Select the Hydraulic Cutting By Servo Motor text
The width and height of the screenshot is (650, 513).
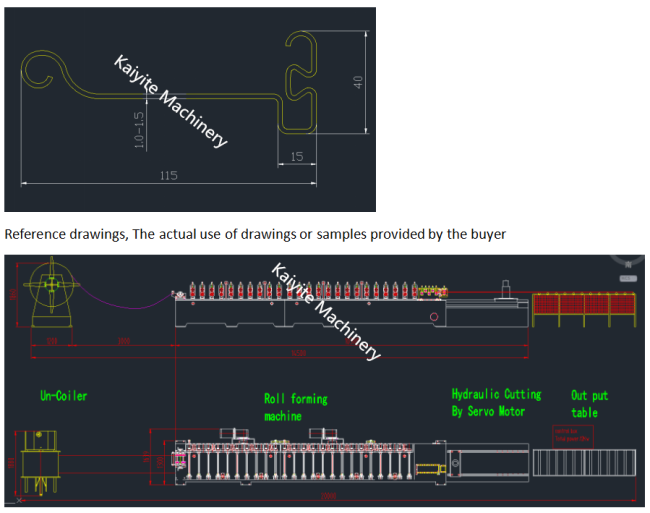click(x=496, y=403)
